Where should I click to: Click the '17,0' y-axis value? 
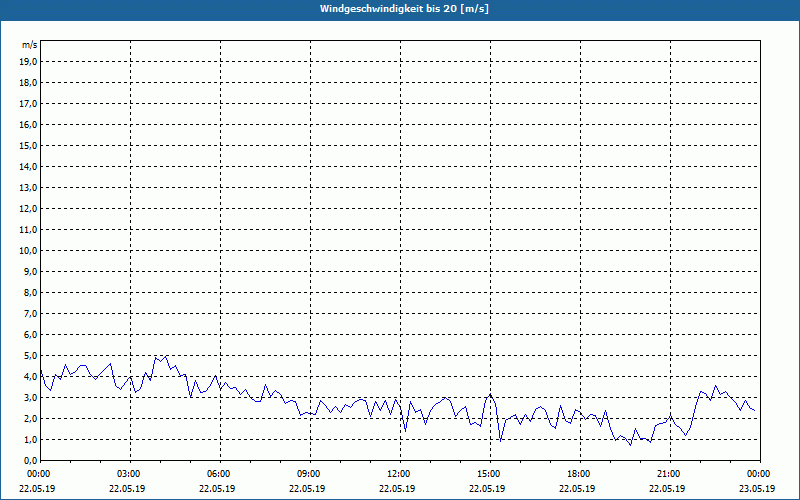[28, 104]
